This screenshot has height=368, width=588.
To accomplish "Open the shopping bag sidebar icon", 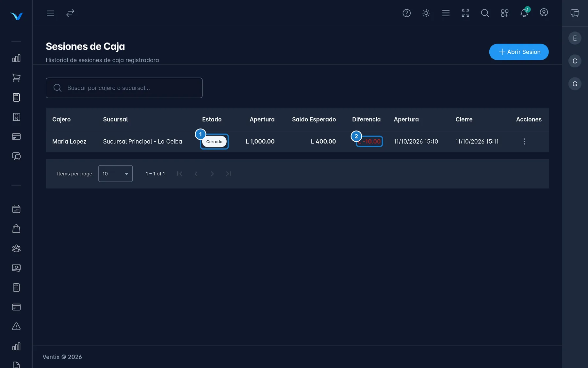I will pyautogui.click(x=16, y=229).
